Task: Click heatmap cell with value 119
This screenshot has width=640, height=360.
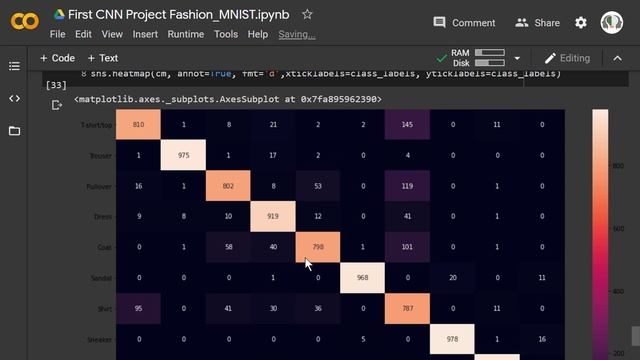Action: pos(407,186)
